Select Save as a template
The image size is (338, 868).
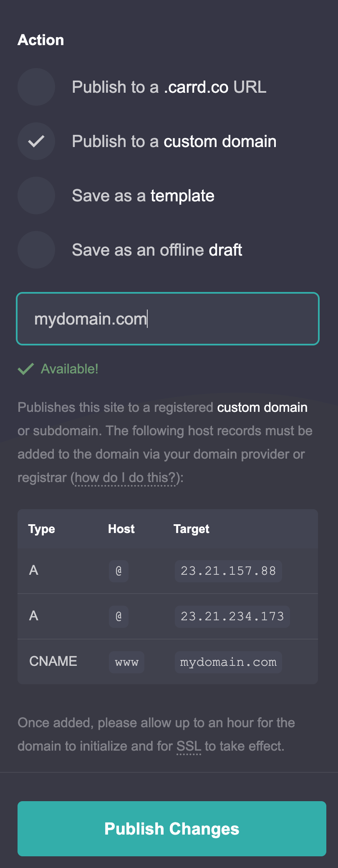pos(36,195)
